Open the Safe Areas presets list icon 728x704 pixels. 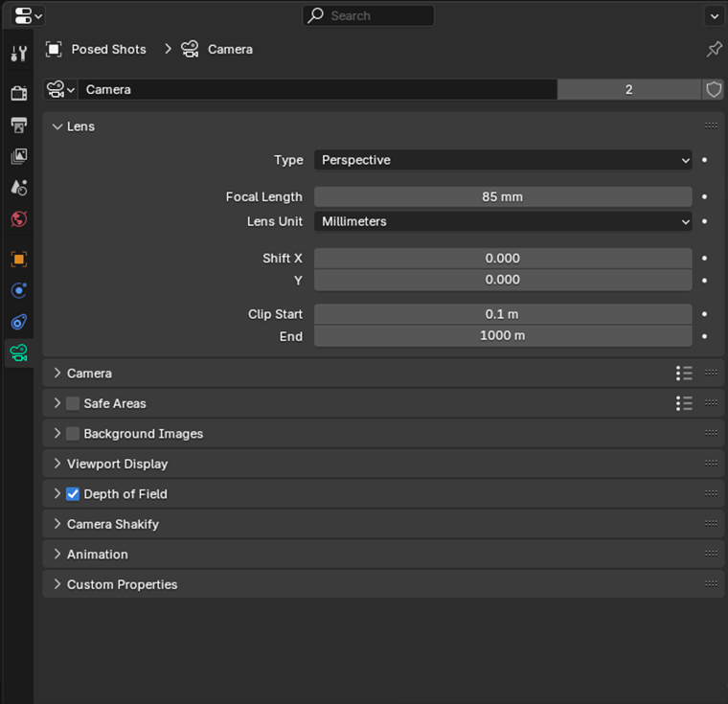click(684, 403)
